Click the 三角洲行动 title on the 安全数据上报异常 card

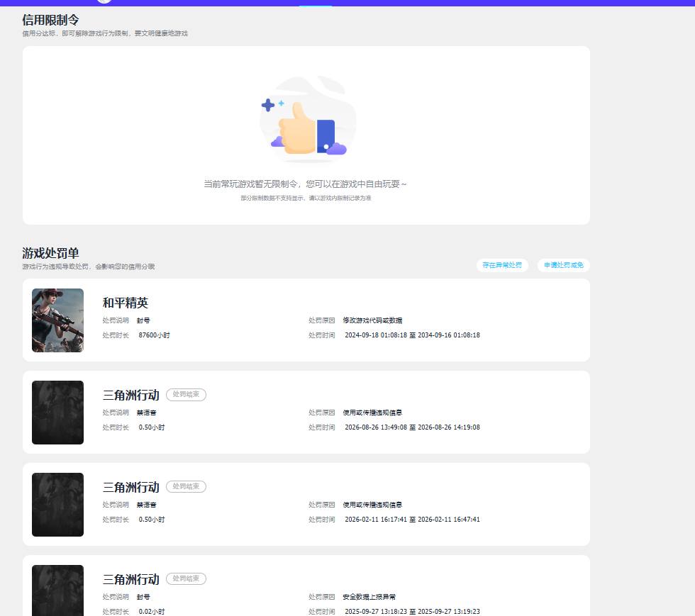[x=130, y=579]
